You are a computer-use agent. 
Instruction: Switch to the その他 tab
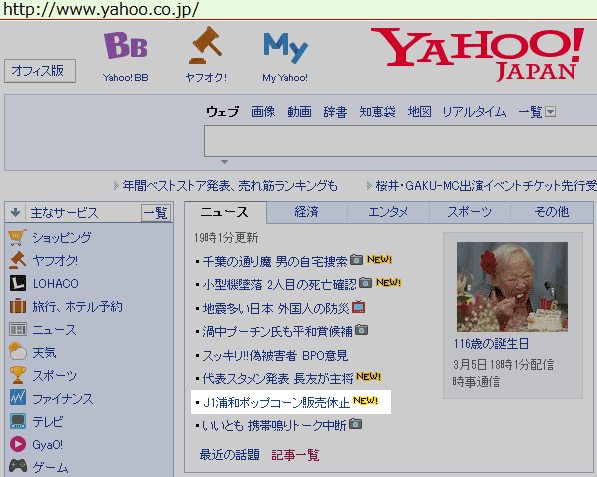[x=552, y=212]
